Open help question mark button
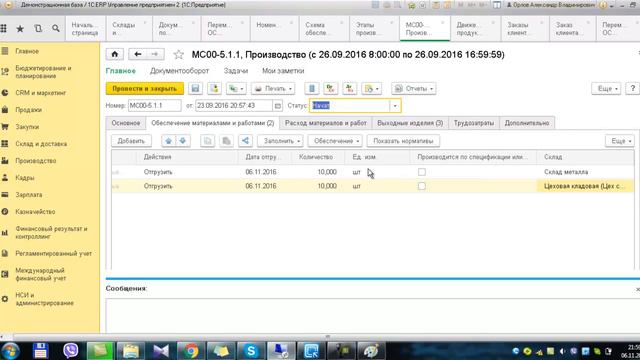 tap(633, 89)
